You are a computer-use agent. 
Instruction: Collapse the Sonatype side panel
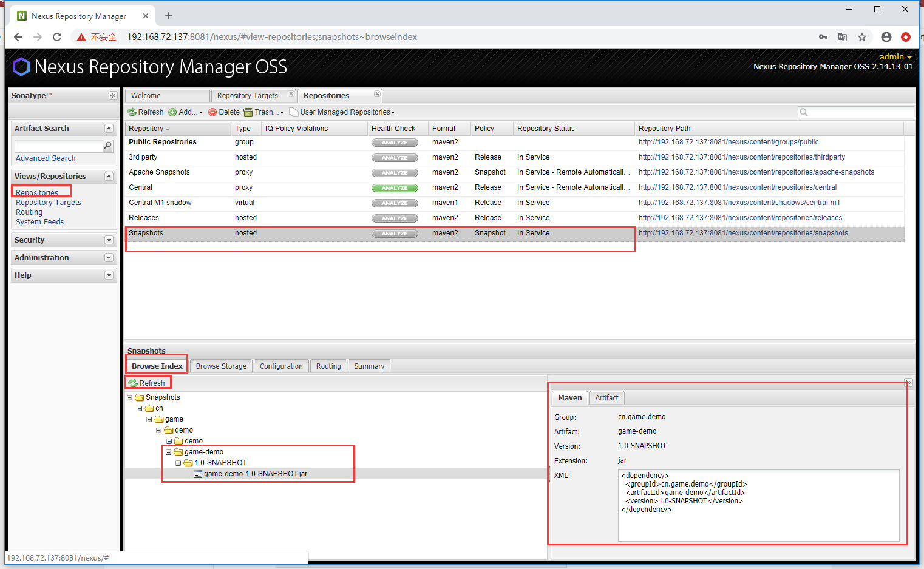(113, 96)
